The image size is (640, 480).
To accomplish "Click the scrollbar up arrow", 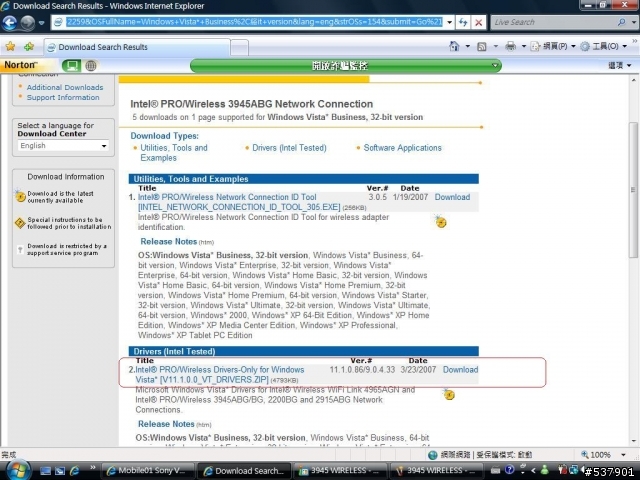I will [x=633, y=80].
